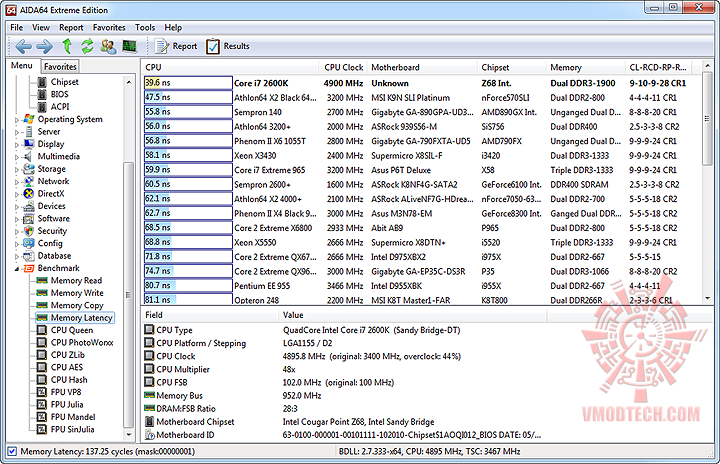Click the tree panel scroll down arrow
The image size is (720, 464).
pos(129,434)
